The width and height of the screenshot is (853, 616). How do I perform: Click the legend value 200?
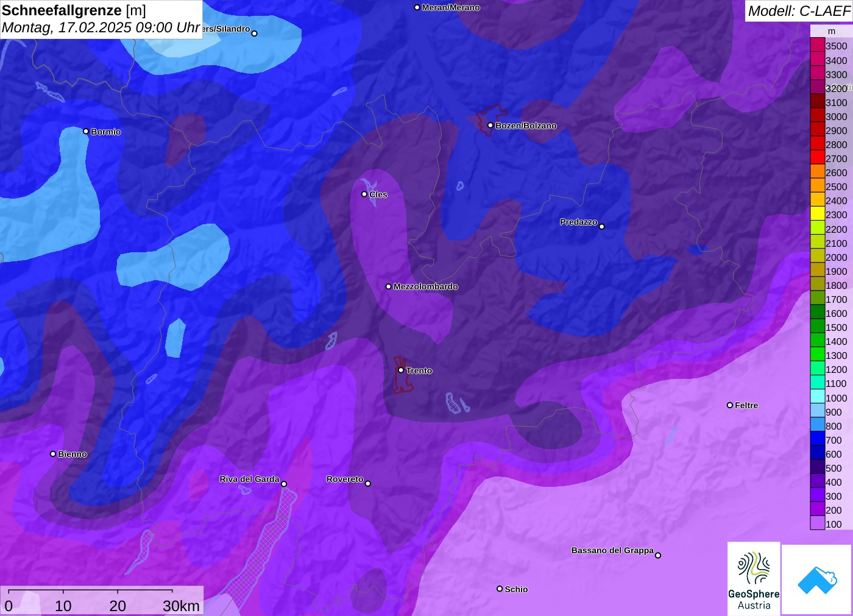point(834,510)
